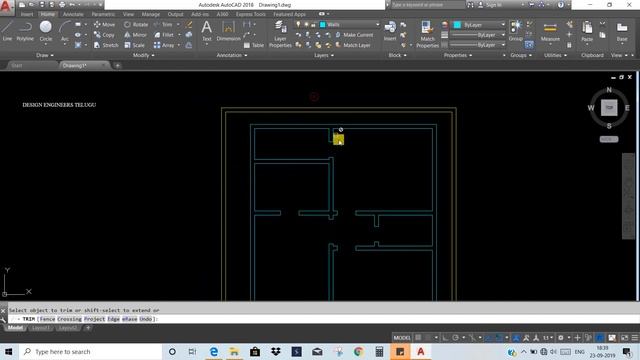Expand the Draw panel
Viewport: 640px width, 360px height.
pos(45,55)
